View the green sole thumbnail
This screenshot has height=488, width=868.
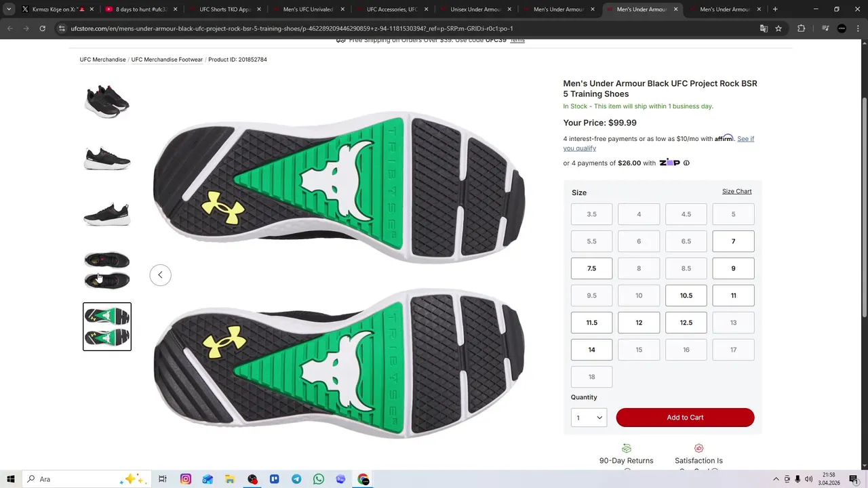pos(107,327)
